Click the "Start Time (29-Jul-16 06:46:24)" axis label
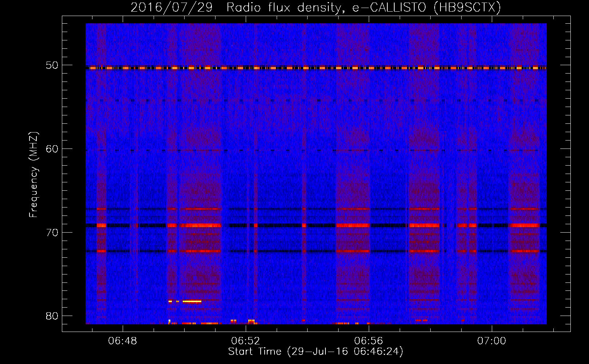Image resolution: width=589 pixels, height=364 pixels. point(316,352)
